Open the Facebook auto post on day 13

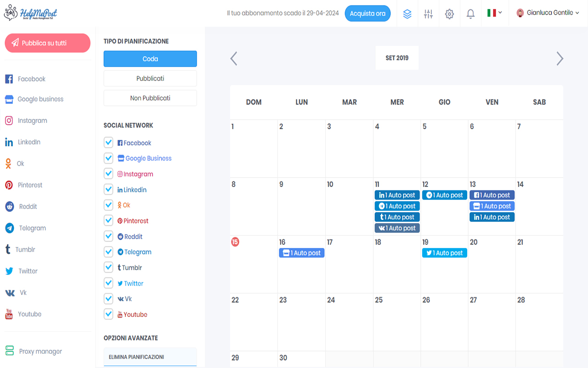[492, 195]
